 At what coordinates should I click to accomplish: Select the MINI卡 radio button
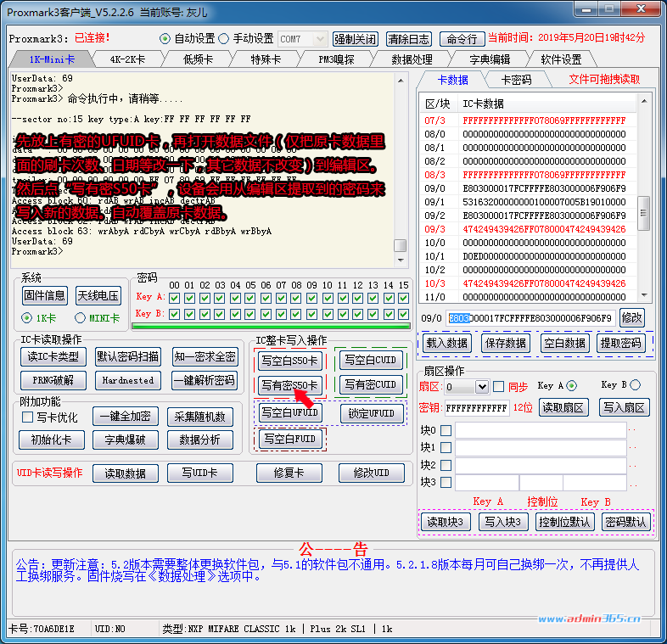[80, 317]
